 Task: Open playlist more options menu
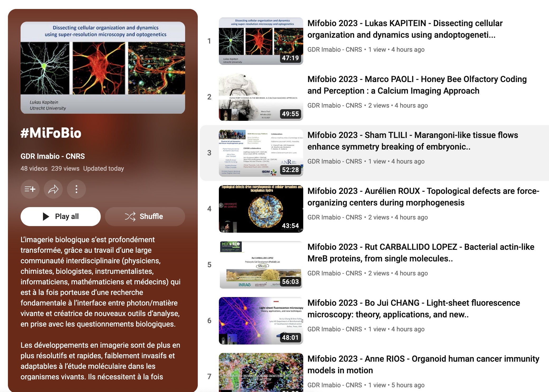tap(76, 189)
